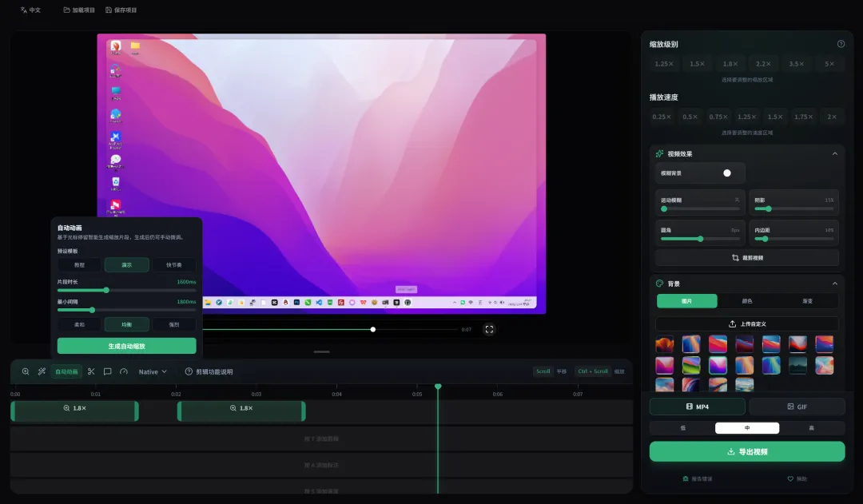Adjust the 圆角 corner radius slider
The height and width of the screenshot is (504, 863).
click(x=700, y=239)
